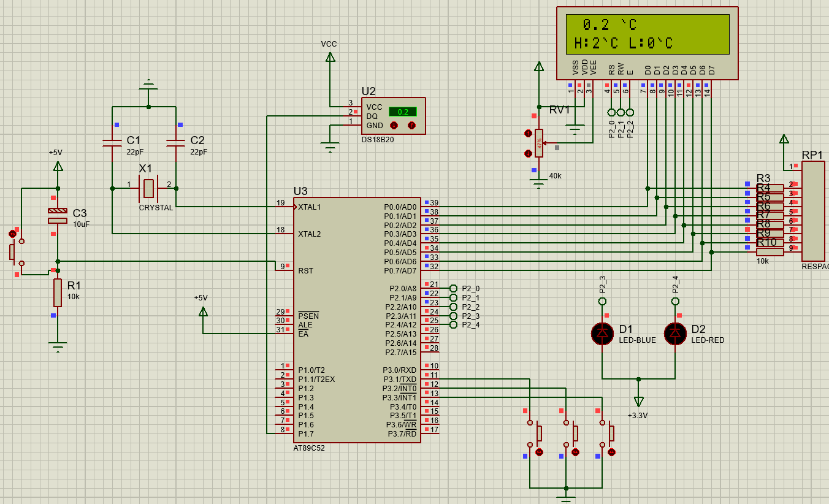
Task: Select the P2_3 terminal above LED D1
Action: tap(602, 301)
